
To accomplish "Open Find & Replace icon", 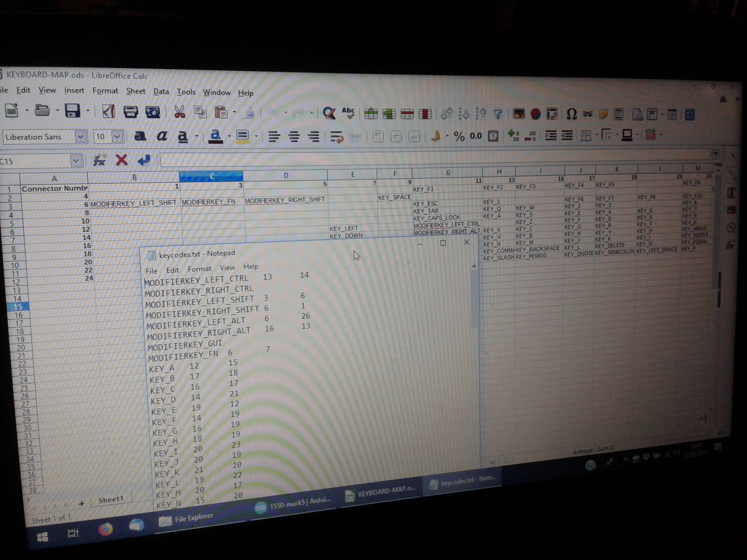I will [329, 113].
